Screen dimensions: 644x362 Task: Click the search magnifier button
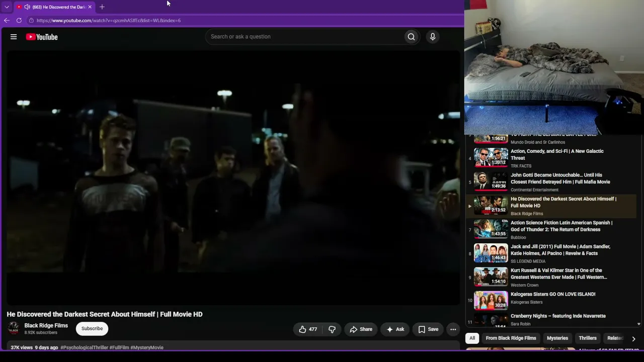pos(411,37)
